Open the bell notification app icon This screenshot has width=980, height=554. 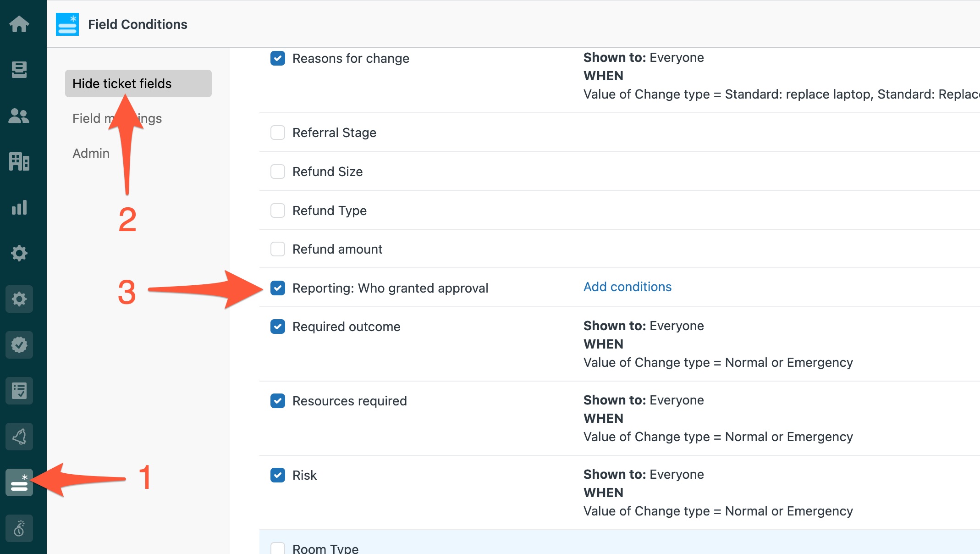19,437
